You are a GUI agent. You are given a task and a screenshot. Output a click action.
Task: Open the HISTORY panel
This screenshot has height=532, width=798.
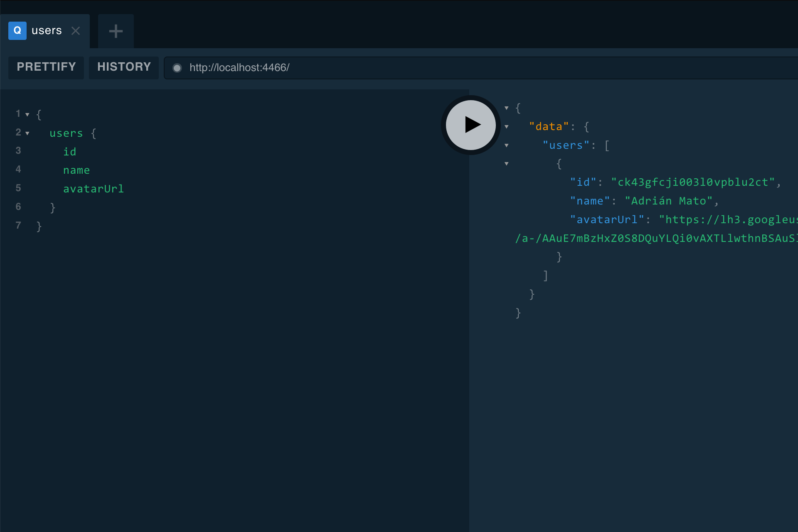point(124,67)
